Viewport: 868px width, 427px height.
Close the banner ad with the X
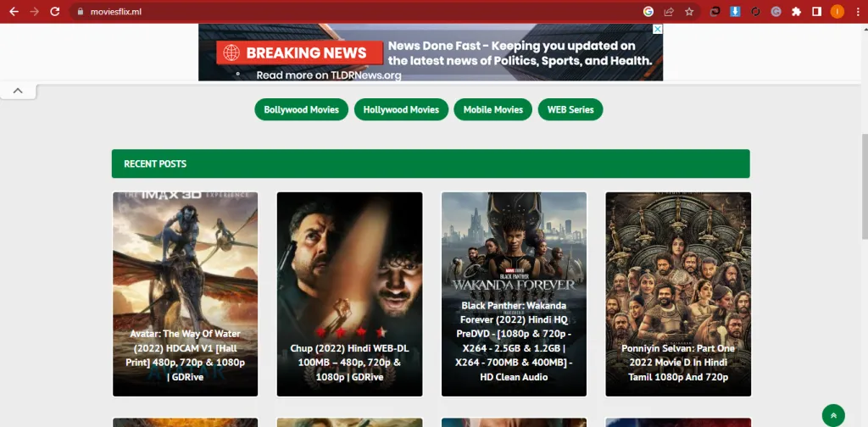[x=658, y=29]
